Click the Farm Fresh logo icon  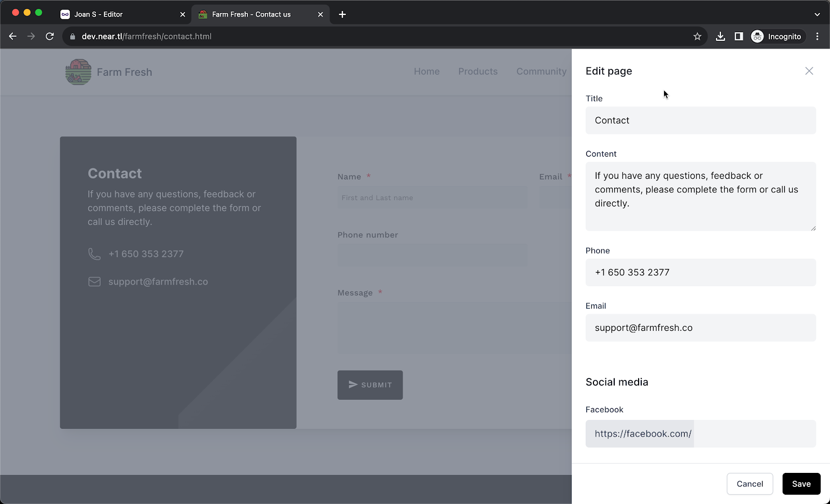pos(78,72)
